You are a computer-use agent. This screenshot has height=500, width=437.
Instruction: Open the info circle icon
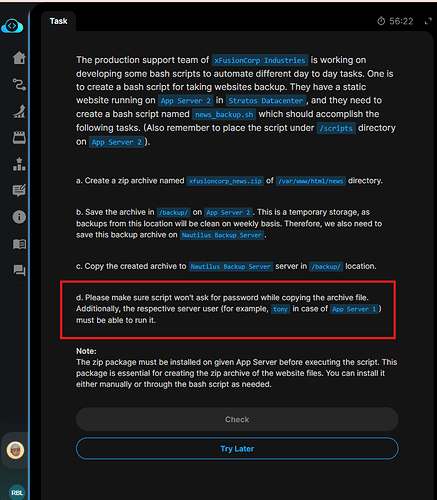tap(19, 217)
